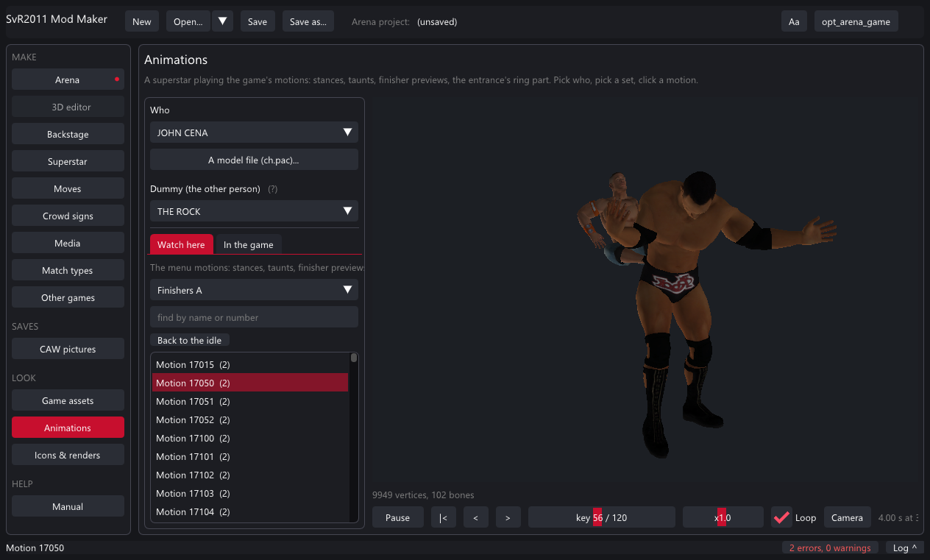930x560 pixels.
Task: Open the Dummy dropdown showing THE ROCK
Action: click(x=254, y=211)
